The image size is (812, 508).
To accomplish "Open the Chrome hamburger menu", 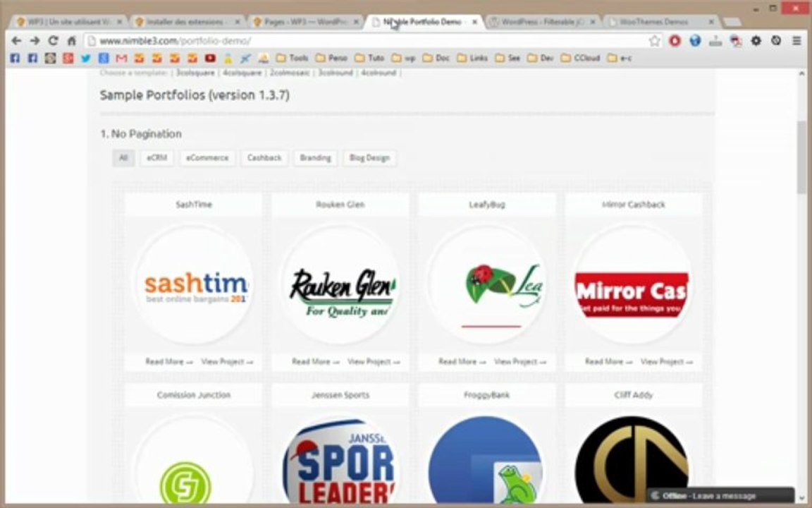I will tap(796, 40).
